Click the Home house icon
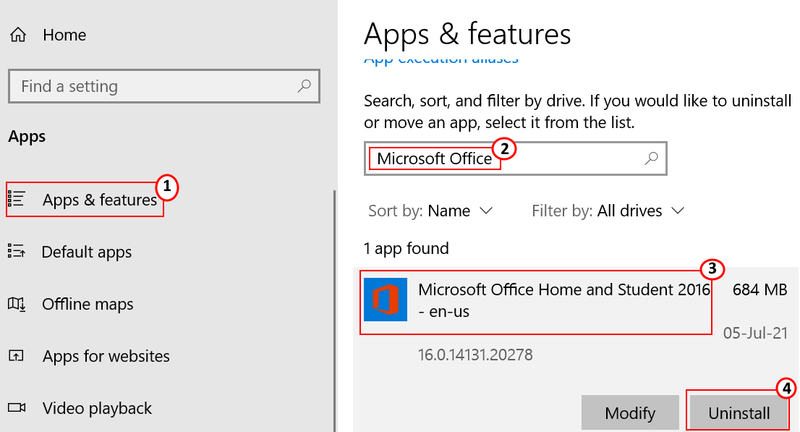The width and height of the screenshot is (800, 432). pyautogui.click(x=18, y=35)
